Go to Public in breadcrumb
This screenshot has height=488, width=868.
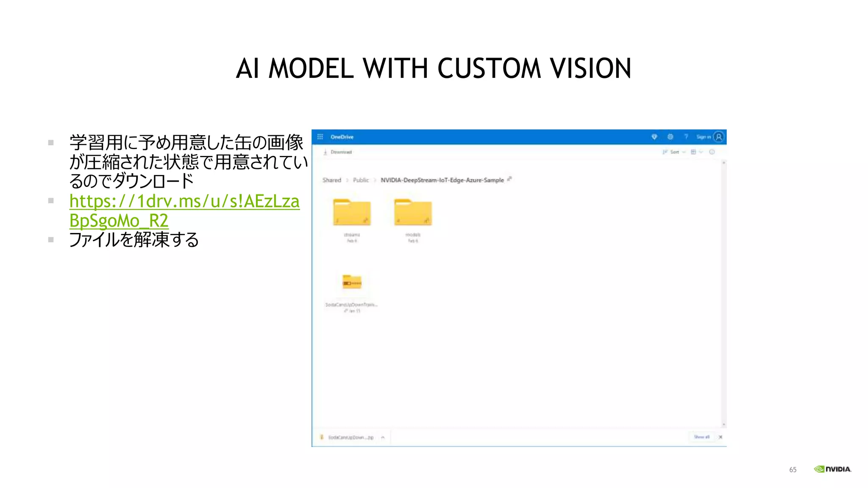(x=361, y=180)
